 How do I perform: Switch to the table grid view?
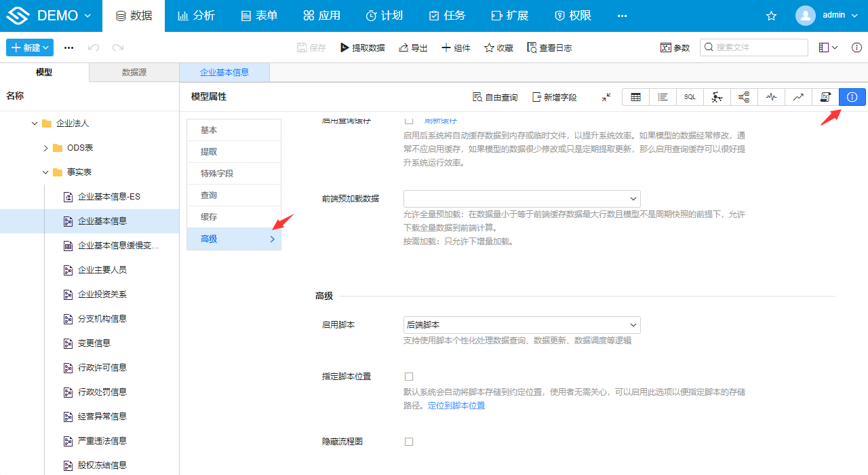(x=635, y=97)
